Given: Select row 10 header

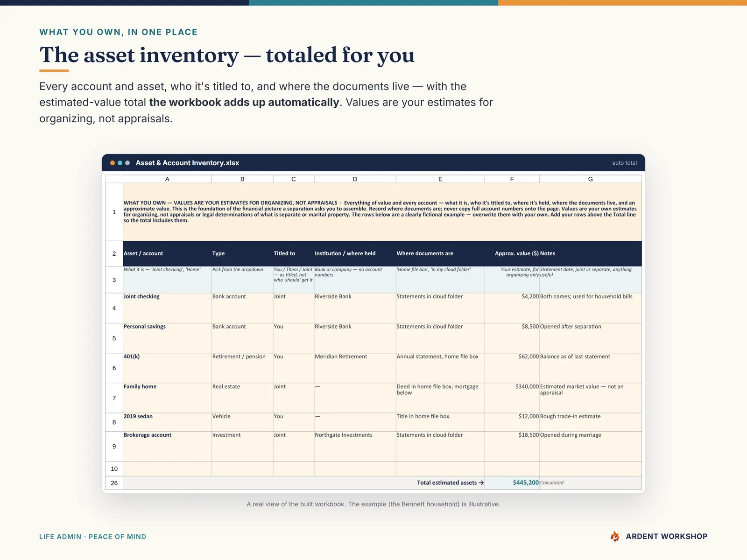Looking at the screenshot, I should 114,469.
